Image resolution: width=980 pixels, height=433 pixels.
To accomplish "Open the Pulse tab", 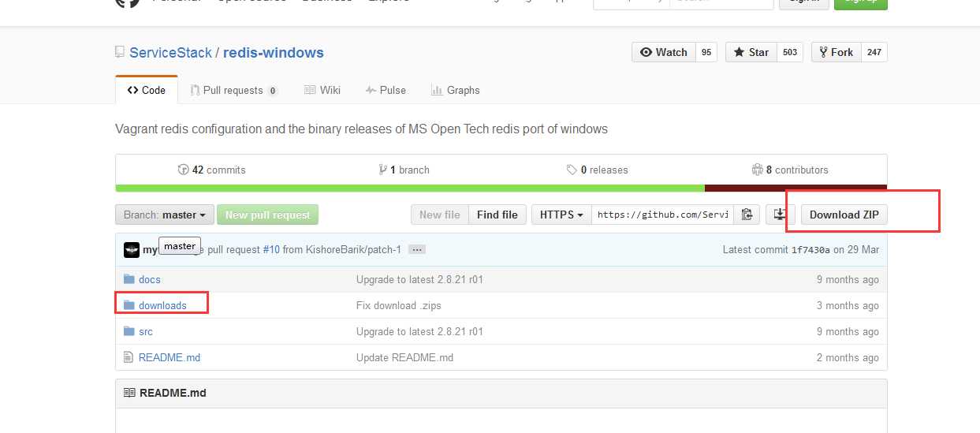I will tap(386, 90).
